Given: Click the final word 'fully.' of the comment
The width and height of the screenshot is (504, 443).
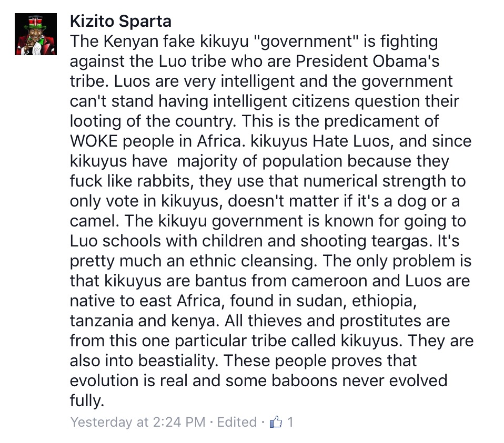Looking at the screenshot, I should [x=87, y=400].
